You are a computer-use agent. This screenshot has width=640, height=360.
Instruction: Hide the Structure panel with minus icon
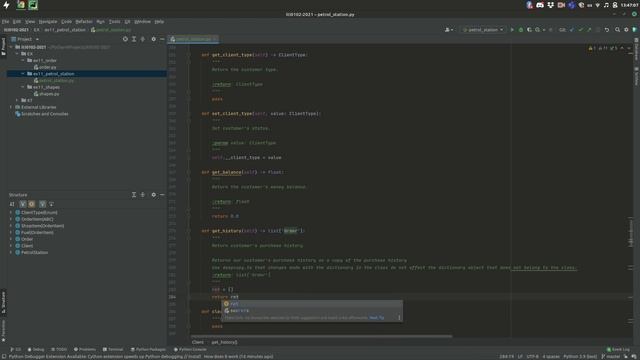pyautogui.click(x=162, y=195)
